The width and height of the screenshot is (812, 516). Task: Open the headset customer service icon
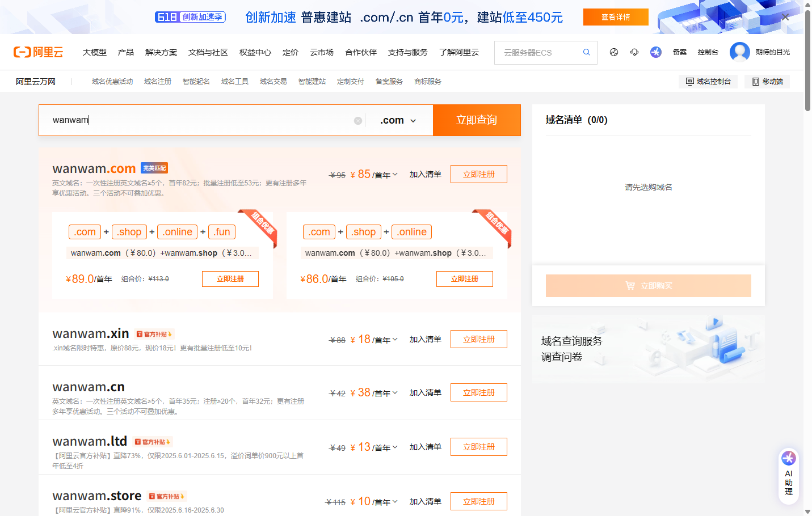[x=634, y=52]
